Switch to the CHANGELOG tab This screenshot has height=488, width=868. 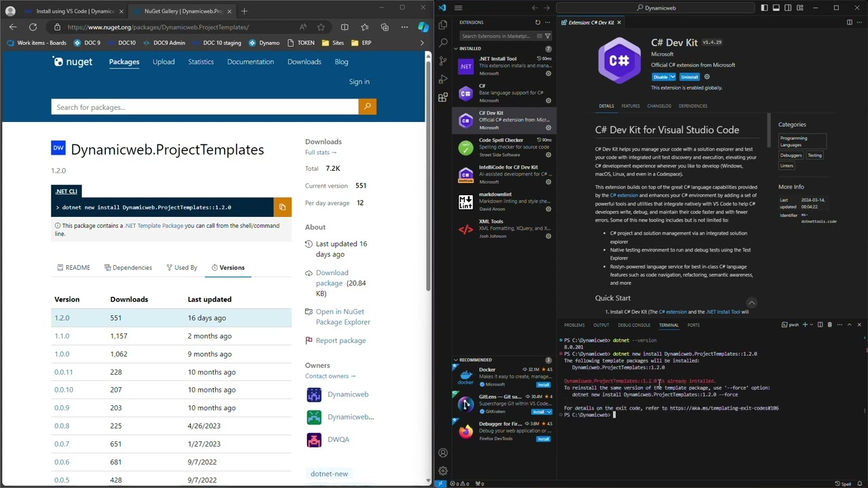click(659, 106)
